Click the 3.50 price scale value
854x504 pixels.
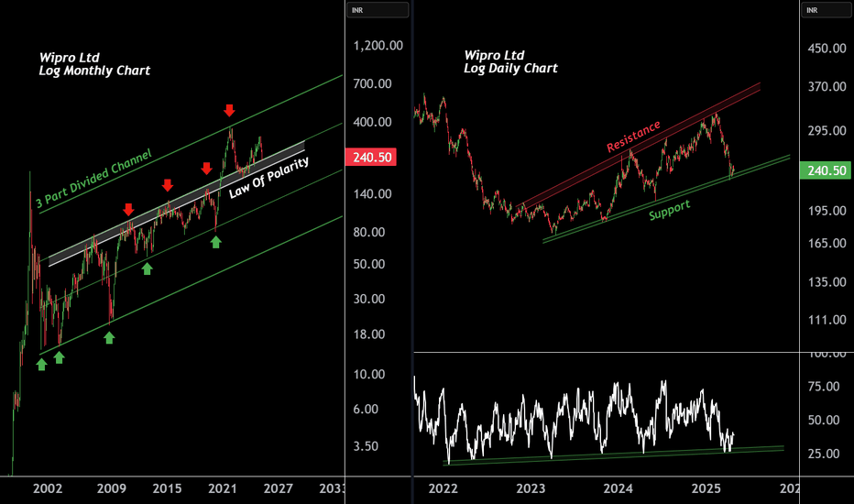[x=366, y=446]
